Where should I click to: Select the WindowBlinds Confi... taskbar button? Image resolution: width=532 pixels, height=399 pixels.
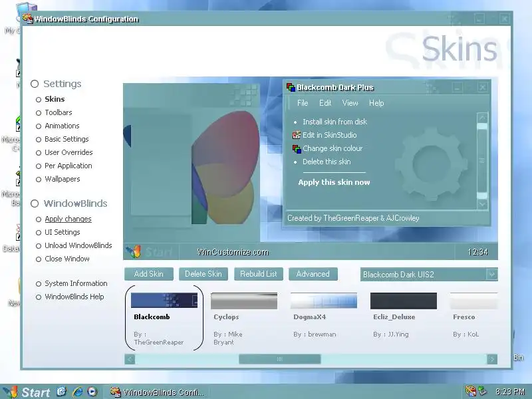point(157,392)
